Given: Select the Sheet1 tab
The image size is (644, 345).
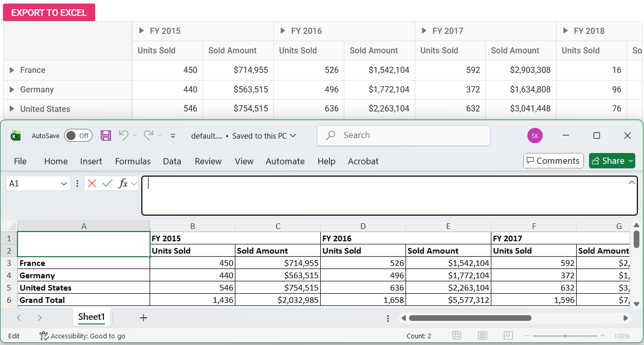Looking at the screenshot, I should pos(91,317).
